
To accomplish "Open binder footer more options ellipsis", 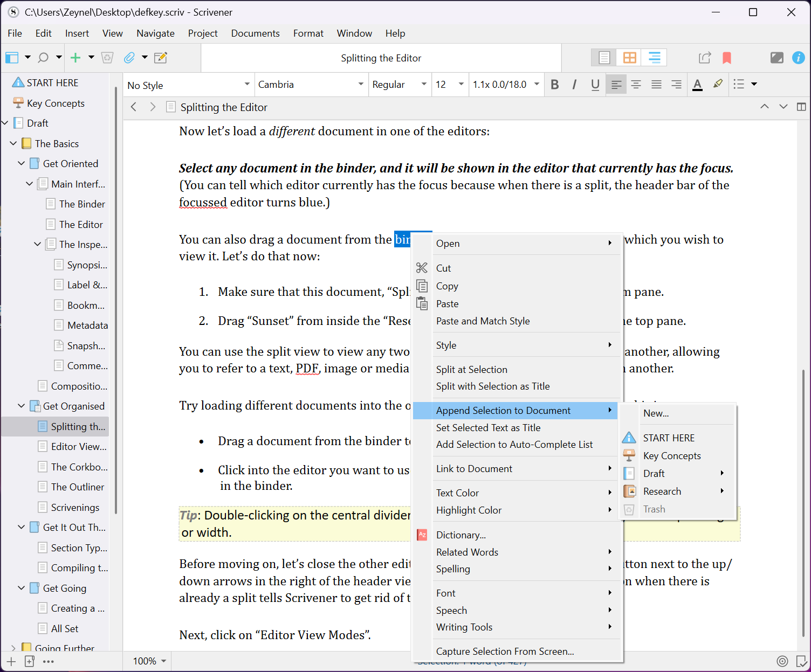I will 49,661.
